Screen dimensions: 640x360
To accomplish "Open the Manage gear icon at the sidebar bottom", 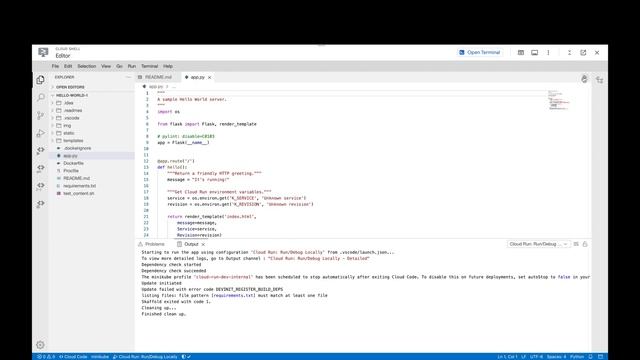I will click(40, 345).
